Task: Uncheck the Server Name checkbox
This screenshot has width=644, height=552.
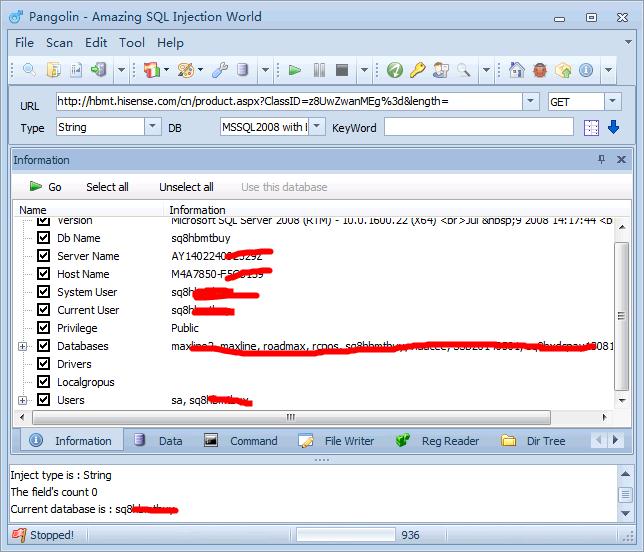Action: [x=44, y=255]
